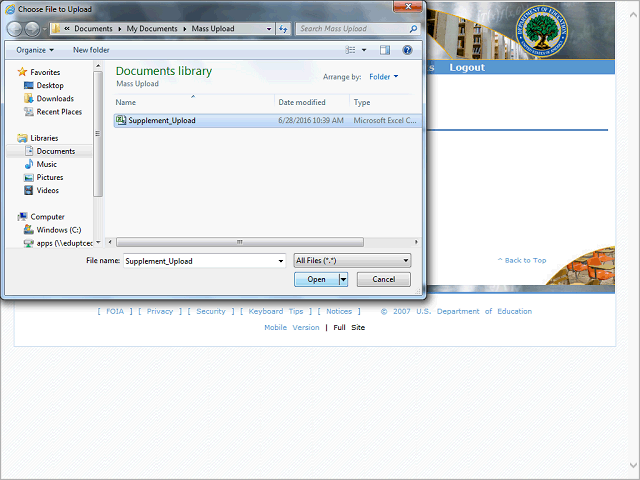
Task: Sort by the Date modified column header
Action: (312, 102)
